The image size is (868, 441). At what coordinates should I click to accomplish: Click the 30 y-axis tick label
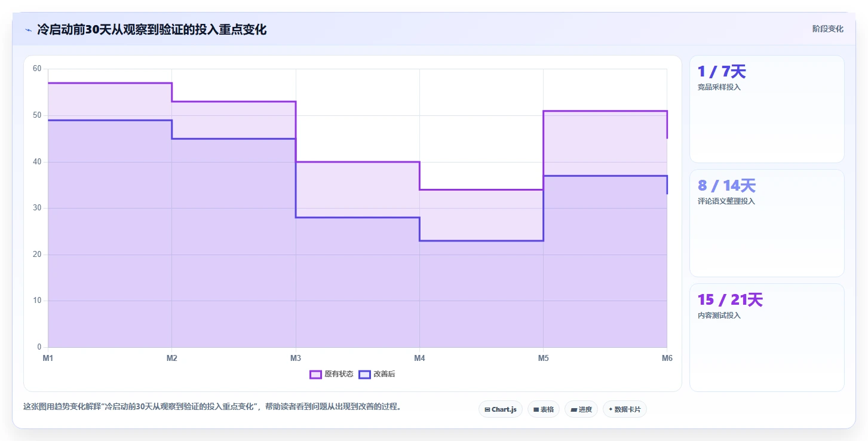coord(37,208)
